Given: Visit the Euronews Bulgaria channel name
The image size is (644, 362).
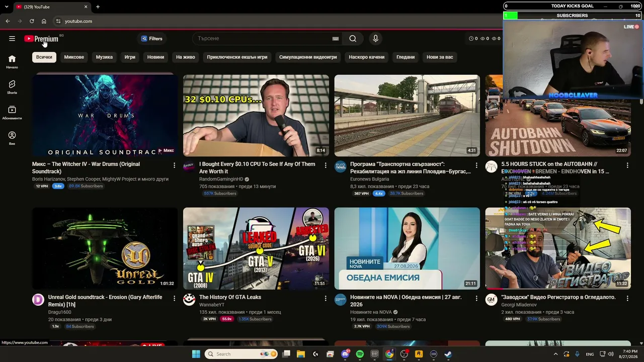Looking at the screenshot, I should point(369,179).
